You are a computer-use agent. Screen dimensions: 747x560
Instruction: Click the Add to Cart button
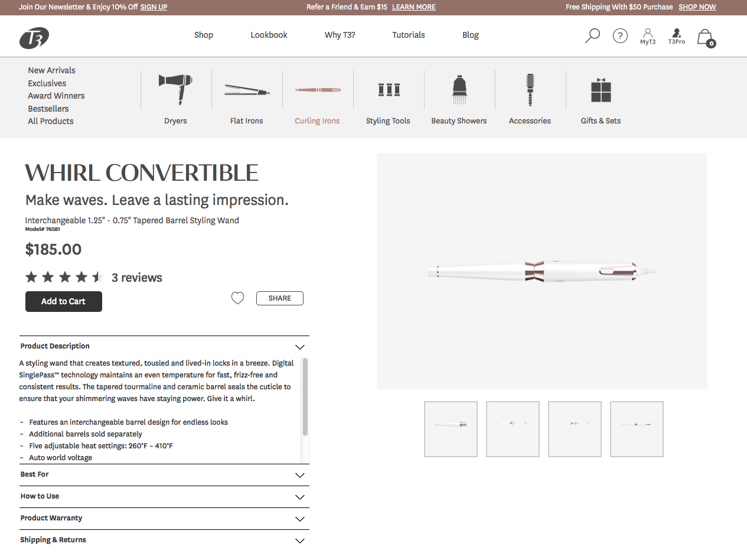64,301
